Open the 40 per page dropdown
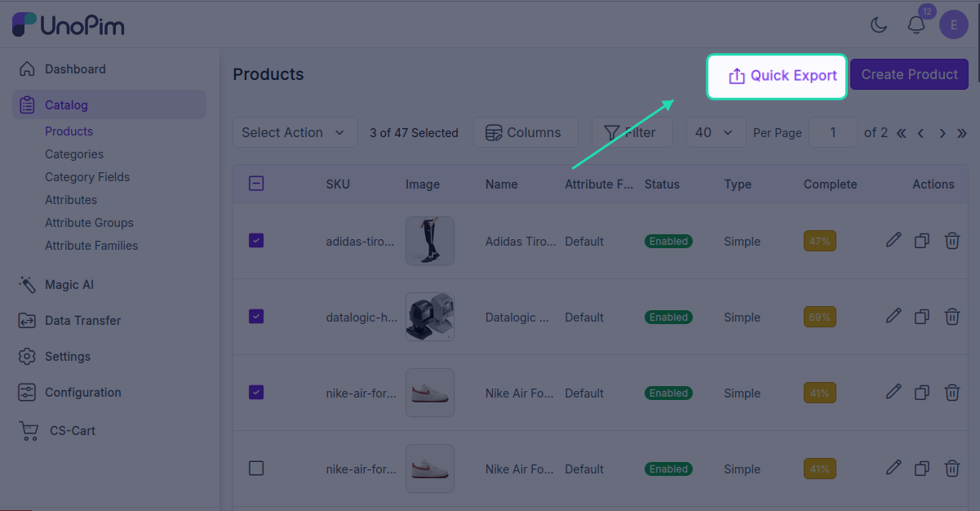980x511 pixels. (716, 132)
